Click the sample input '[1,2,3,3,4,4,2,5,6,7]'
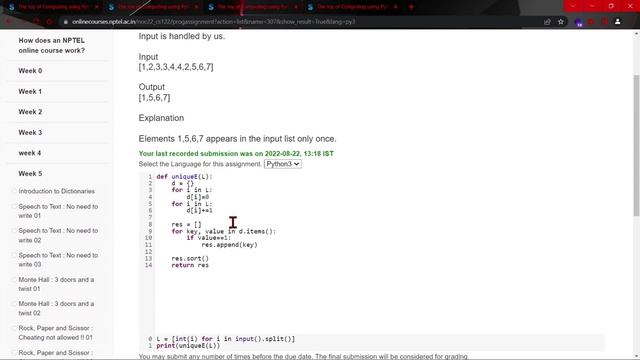 pos(176,67)
